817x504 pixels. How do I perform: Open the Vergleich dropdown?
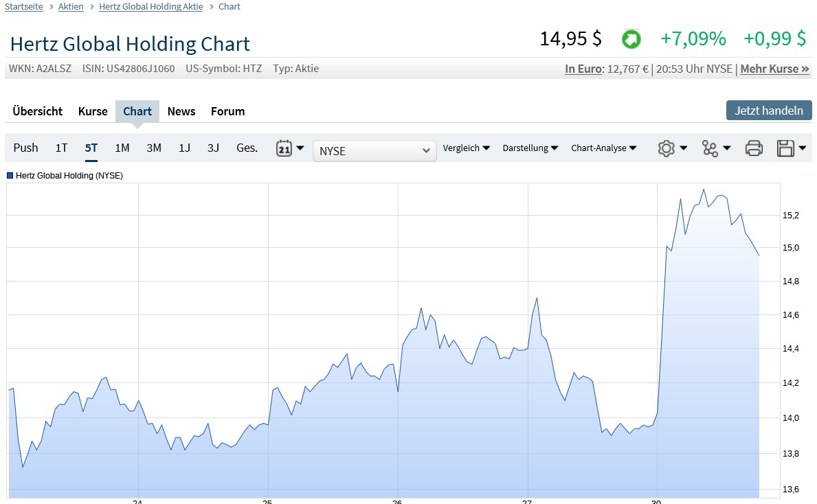(x=466, y=148)
